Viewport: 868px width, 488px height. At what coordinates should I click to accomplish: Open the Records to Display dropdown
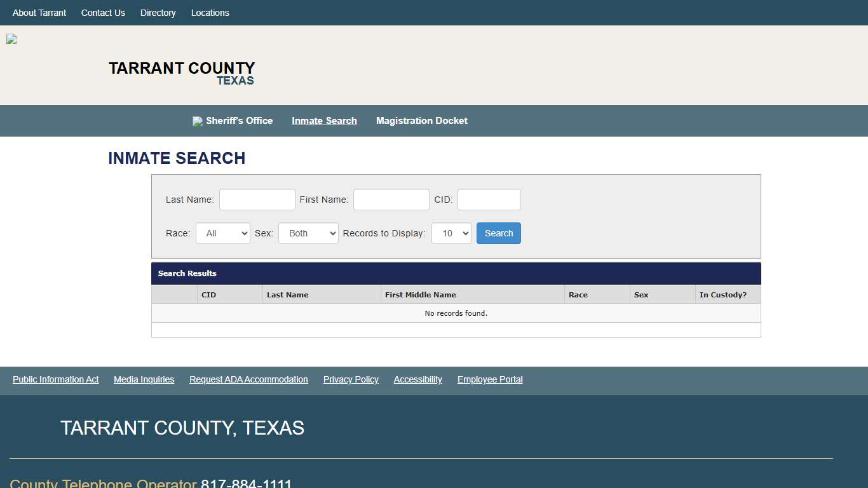pos(451,233)
